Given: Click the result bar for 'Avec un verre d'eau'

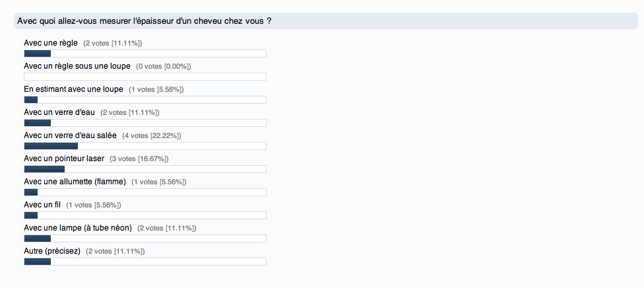Looking at the screenshot, I should pyautogui.click(x=145, y=123).
